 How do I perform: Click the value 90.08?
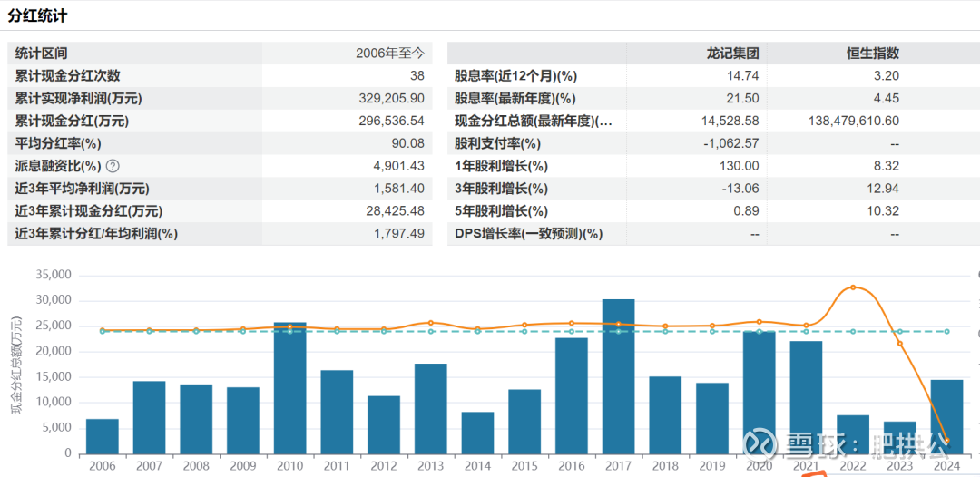click(408, 143)
